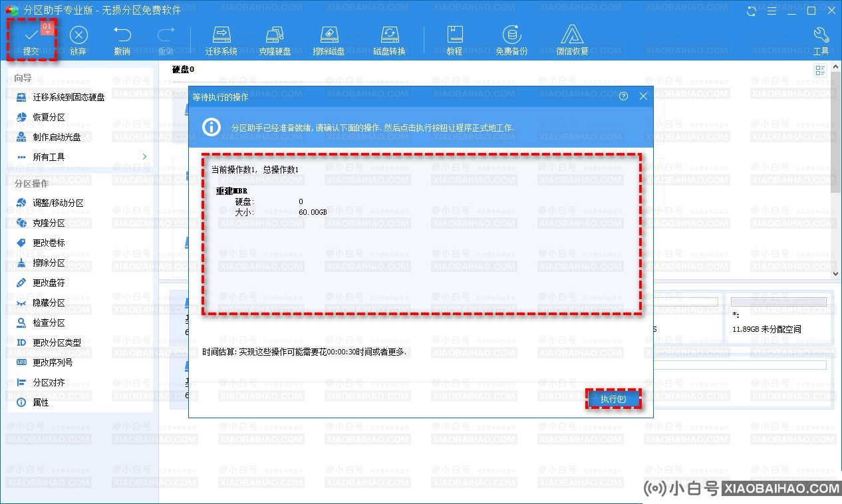Click the 放弃 discard icon

(78, 40)
